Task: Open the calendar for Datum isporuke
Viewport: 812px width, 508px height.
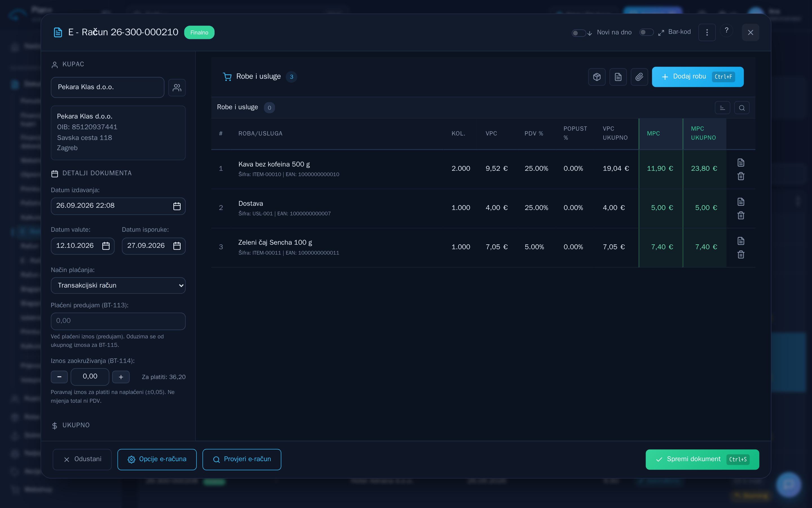Action: [x=177, y=246]
